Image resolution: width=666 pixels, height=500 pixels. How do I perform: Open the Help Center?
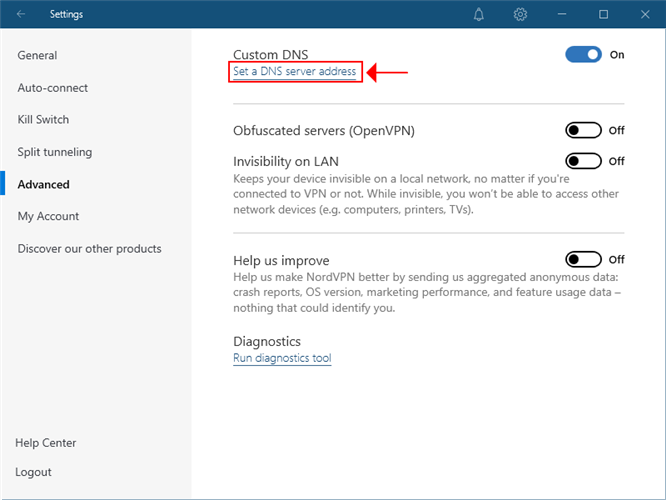click(x=46, y=443)
